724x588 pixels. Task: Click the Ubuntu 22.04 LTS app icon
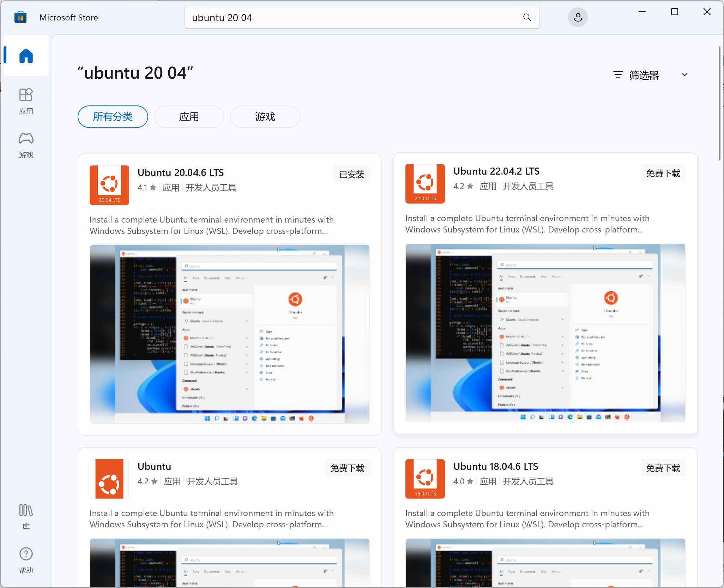[425, 183]
